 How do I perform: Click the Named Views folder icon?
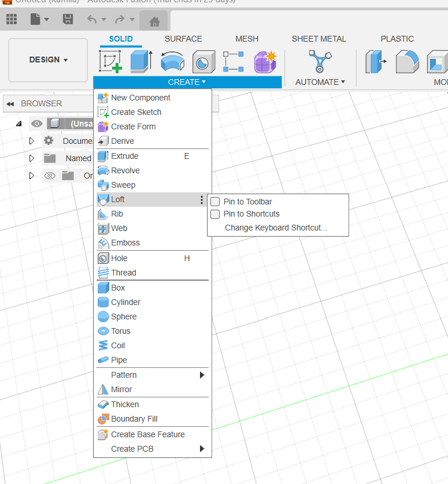pos(50,158)
